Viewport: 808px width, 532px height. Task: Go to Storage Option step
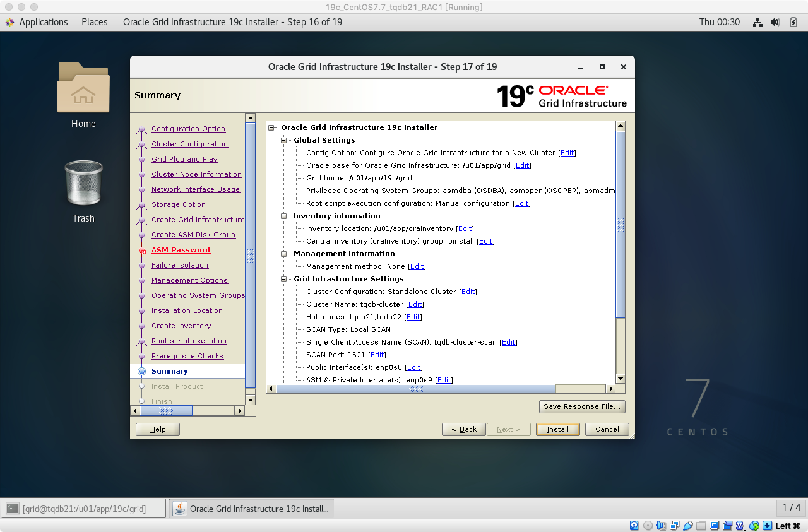pyautogui.click(x=179, y=204)
